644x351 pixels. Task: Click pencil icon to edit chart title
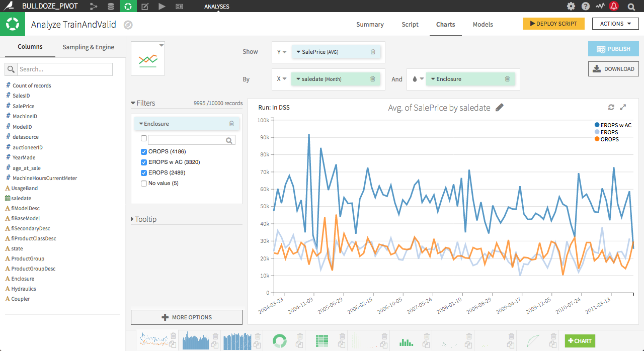coord(499,108)
